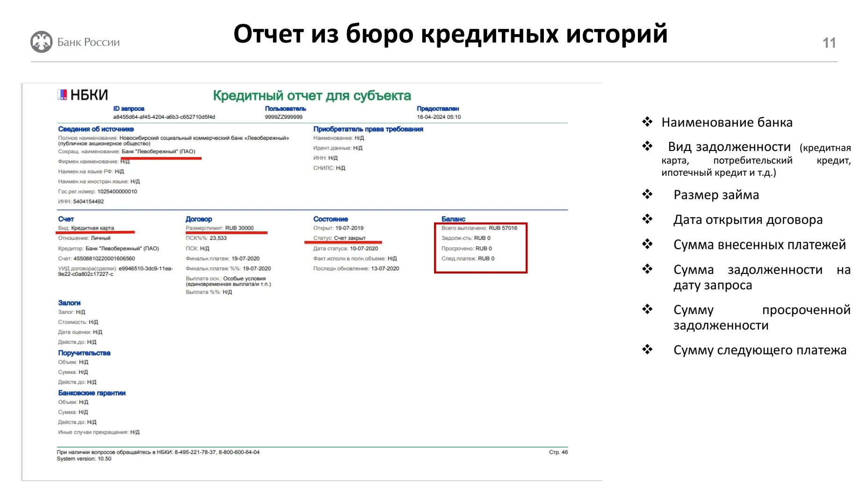This screenshot has width=868, height=488.
Task: Click the 'Наименование банка' list item
Action: [x=727, y=122]
